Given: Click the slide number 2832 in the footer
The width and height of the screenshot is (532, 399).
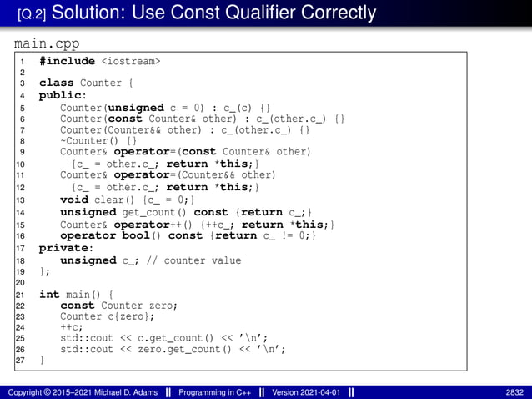Looking at the screenshot, I should pyautogui.click(x=514, y=392).
